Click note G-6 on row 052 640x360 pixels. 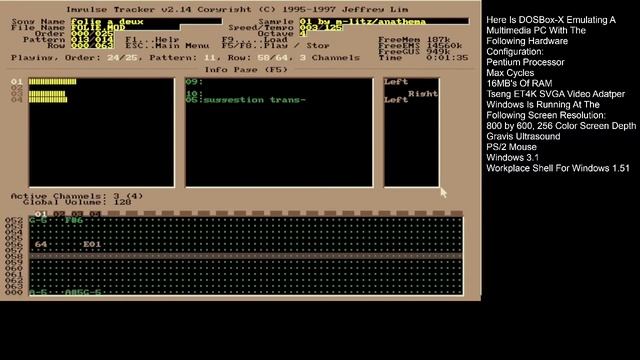[38, 220]
